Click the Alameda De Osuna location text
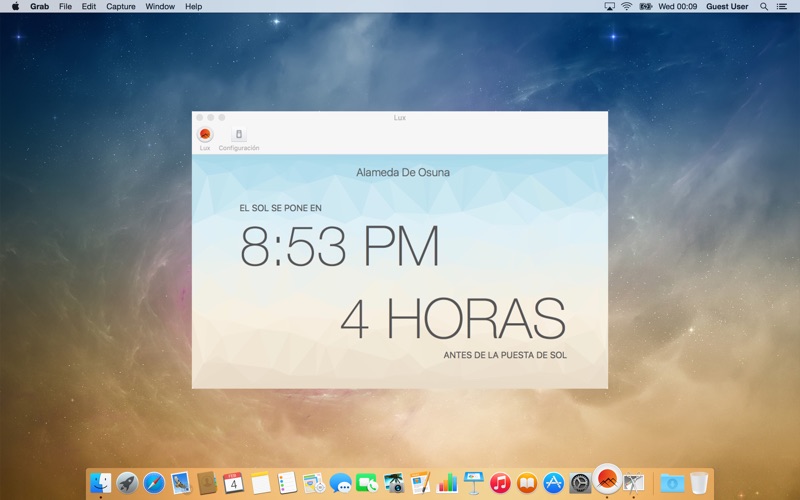The height and width of the screenshot is (500, 800). point(403,172)
